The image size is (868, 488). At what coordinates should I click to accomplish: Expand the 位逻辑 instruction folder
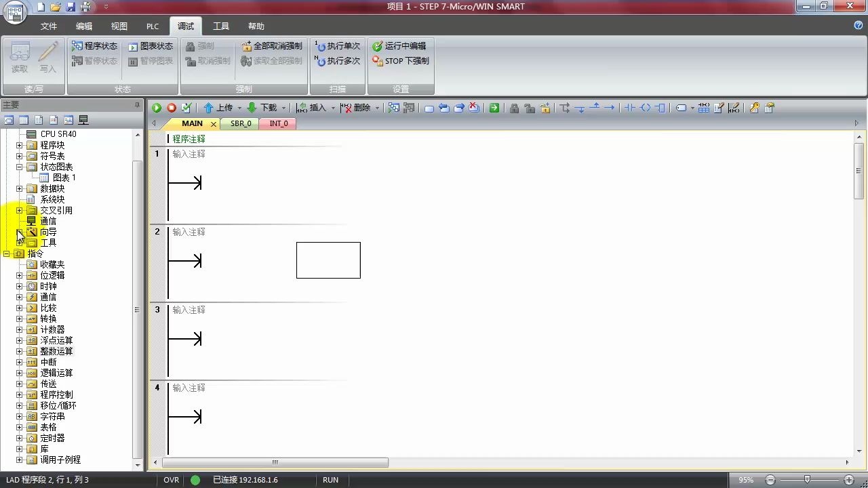[19, 275]
